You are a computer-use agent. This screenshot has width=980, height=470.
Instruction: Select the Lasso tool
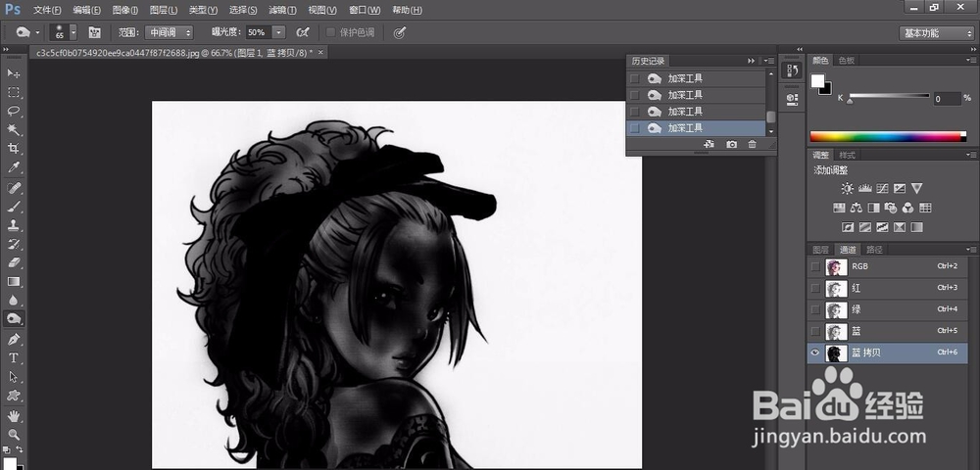coord(13,111)
